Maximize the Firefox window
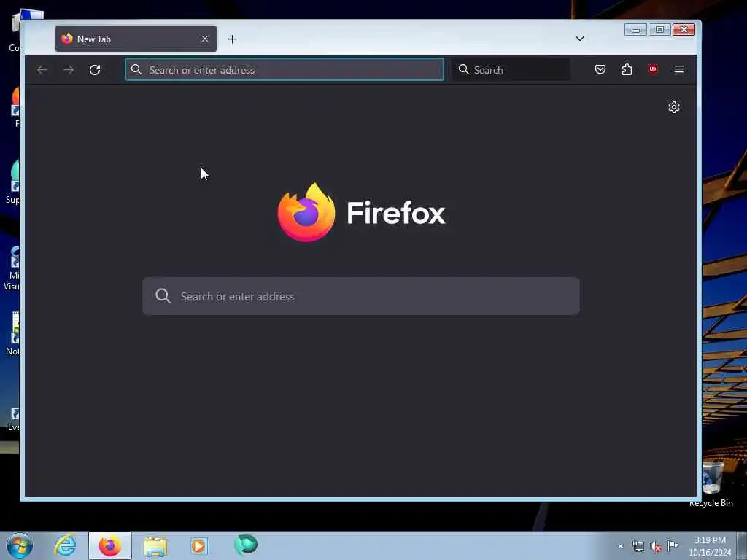Screen dimensions: 747x560 coord(659,29)
